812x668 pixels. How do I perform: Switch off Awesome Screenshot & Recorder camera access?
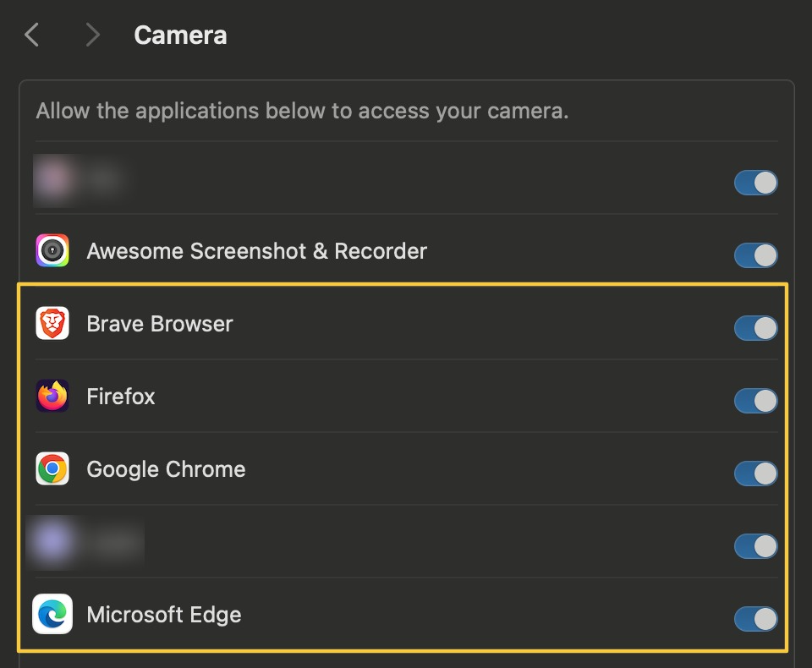755,255
